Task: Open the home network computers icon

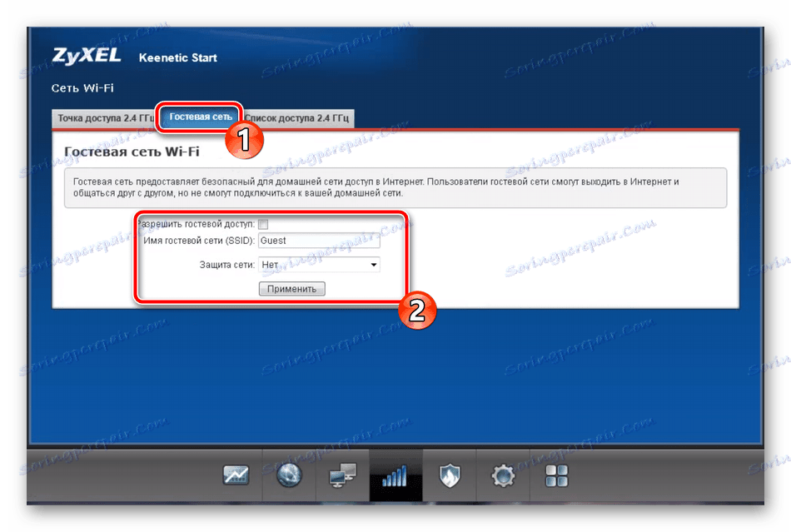Action: pos(342,475)
